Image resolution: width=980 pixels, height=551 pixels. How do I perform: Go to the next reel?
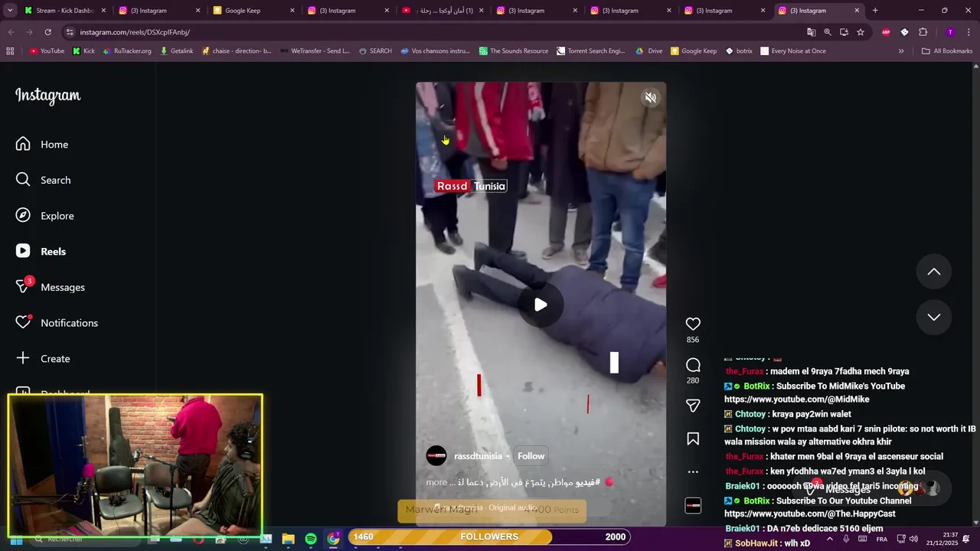pyautogui.click(x=934, y=317)
